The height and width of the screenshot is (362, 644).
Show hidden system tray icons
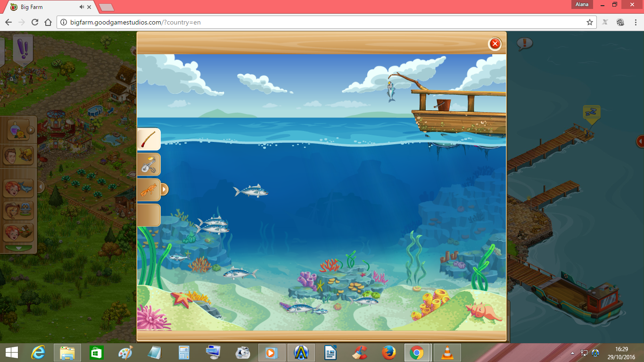(x=573, y=353)
